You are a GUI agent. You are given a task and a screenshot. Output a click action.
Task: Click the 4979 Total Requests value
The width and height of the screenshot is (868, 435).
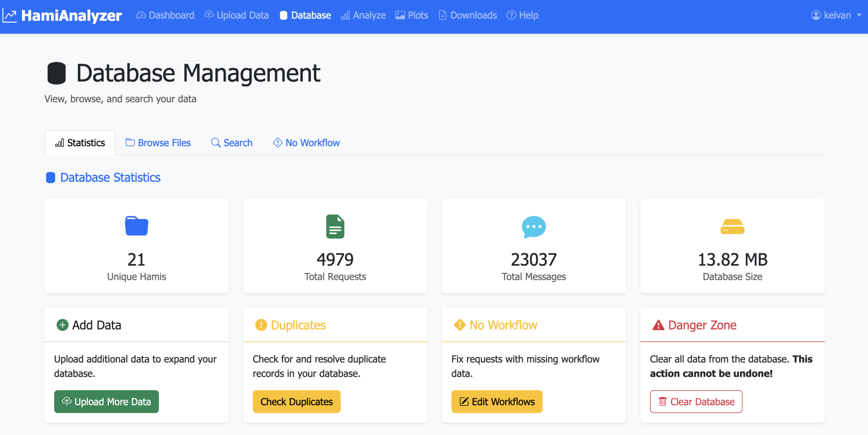335,260
